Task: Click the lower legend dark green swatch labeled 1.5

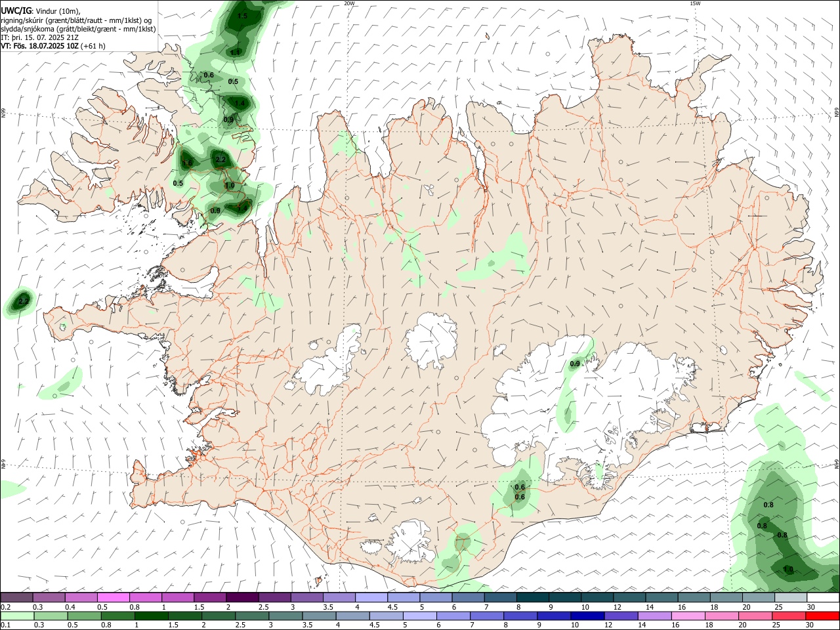Action: pyautogui.click(x=184, y=616)
